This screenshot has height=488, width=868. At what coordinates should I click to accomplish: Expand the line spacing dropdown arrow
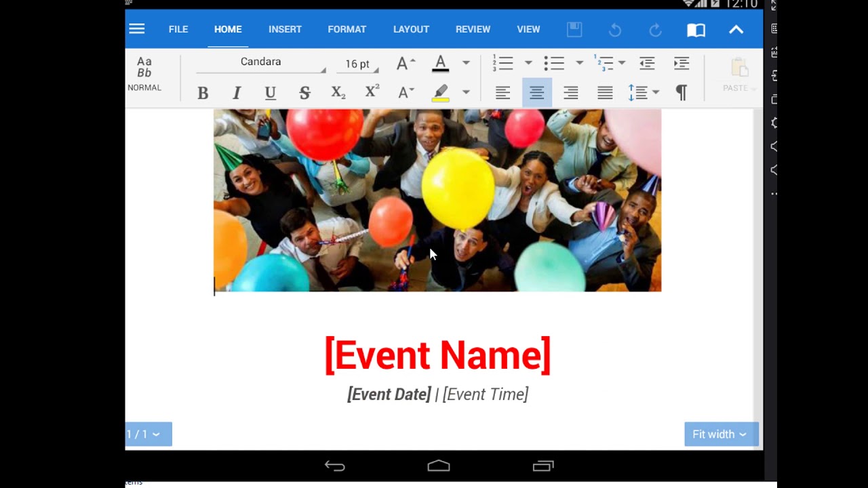[x=656, y=93]
